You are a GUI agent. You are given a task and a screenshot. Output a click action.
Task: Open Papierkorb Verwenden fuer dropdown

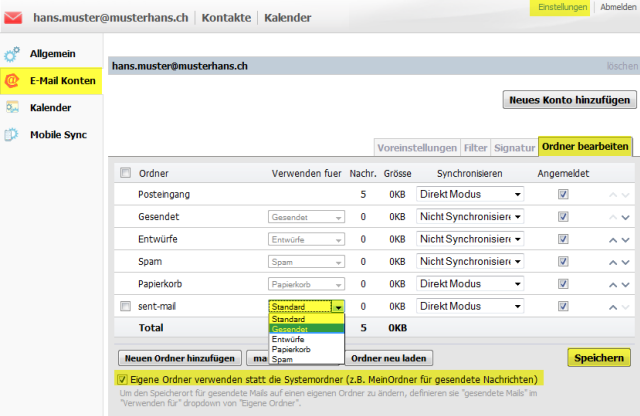pos(306,284)
